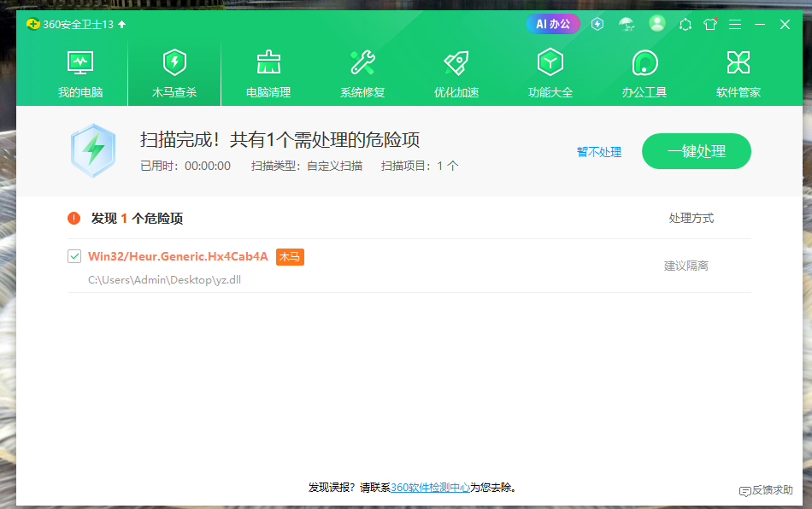Open 我的电脑 tab

coord(80,73)
